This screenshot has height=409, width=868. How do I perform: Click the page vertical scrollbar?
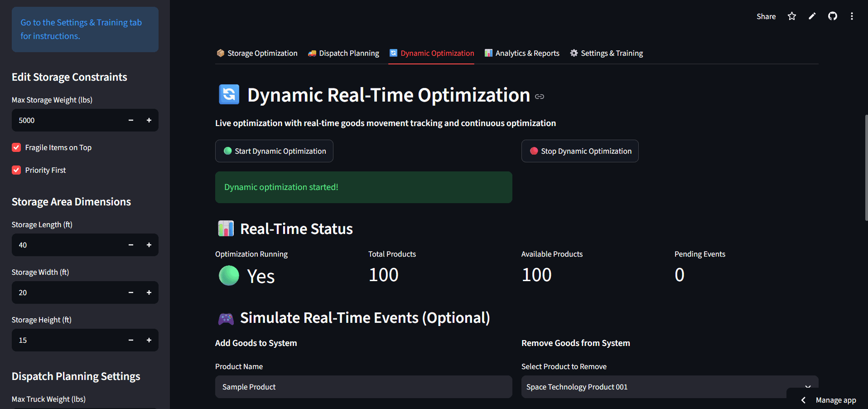pyautogui.click(x=866, y=168)
